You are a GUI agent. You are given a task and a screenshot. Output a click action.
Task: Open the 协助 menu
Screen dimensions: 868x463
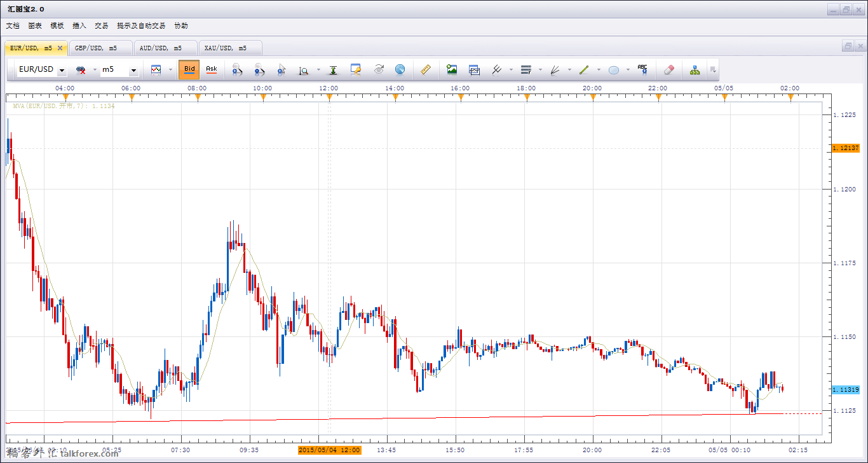[181, 26]
